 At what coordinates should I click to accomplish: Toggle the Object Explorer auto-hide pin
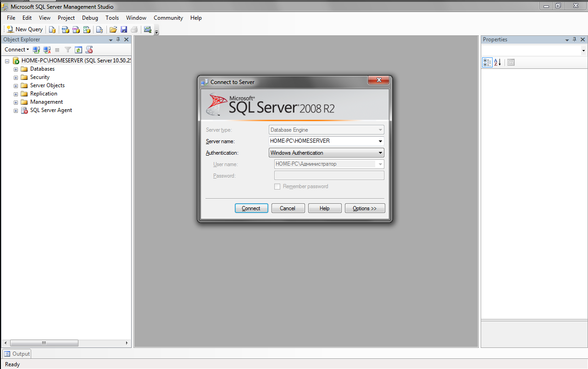tap(118, 39)
